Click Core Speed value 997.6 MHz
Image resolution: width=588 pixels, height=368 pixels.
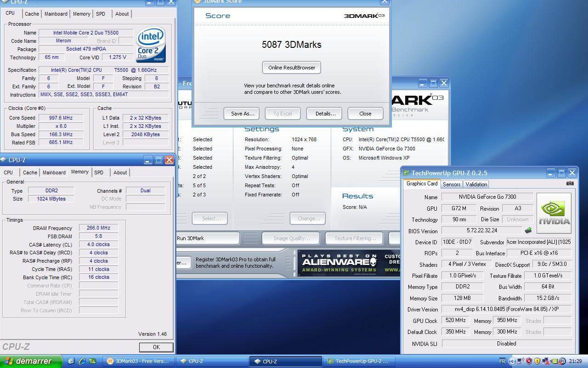click(x=62, y=118)
